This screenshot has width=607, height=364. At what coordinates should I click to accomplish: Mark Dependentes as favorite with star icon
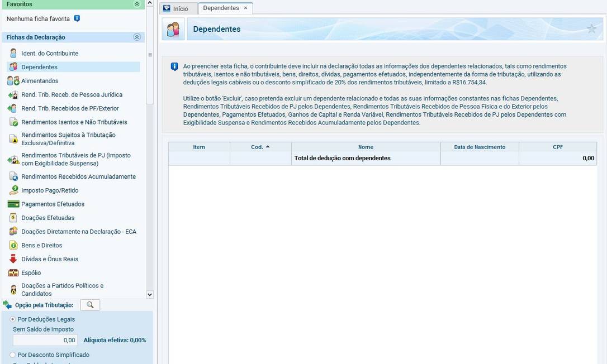tap(591, 29)
